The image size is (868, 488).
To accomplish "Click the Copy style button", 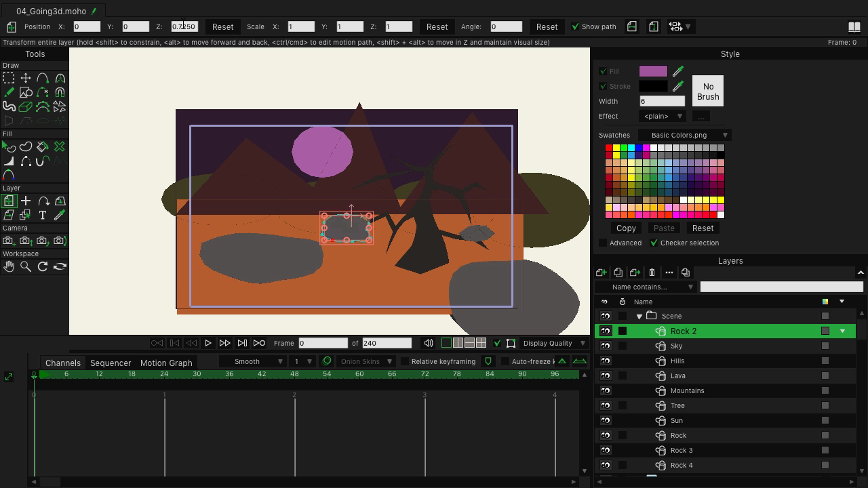I will pyautogui.click(x=625, y=228).
